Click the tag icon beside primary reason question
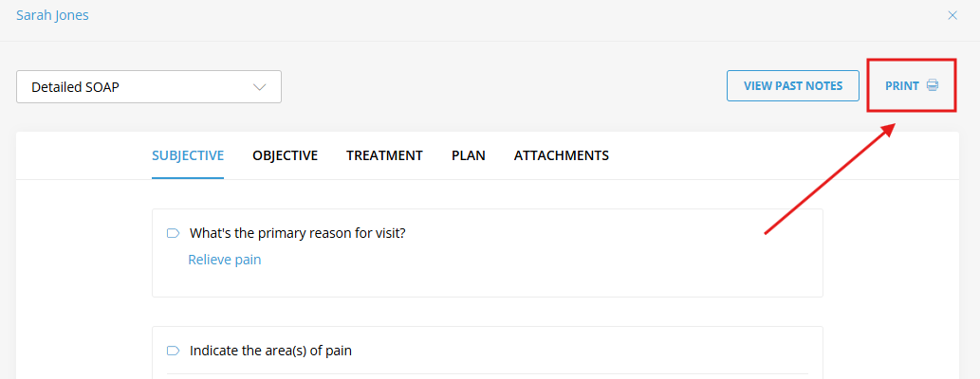The width and height of the screenshot is (980, 379). tap(173, 233)
